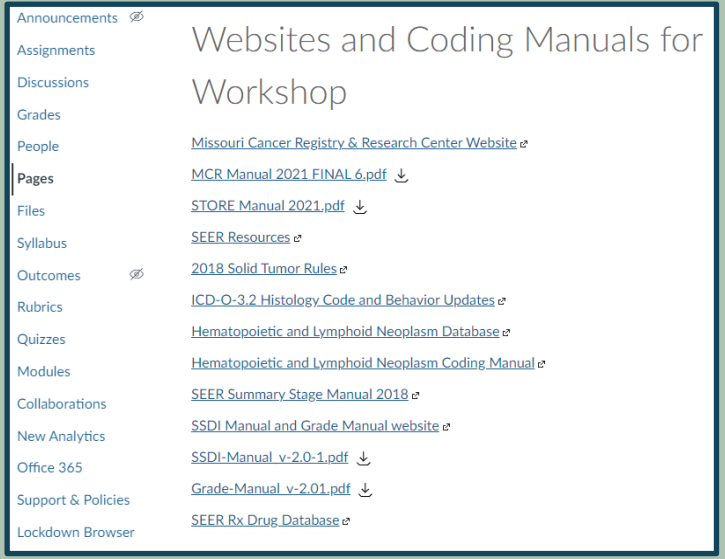Click page title Websites and Coding Manuals for Workshop
The image size is (725, 559).
tap(447, 66)
